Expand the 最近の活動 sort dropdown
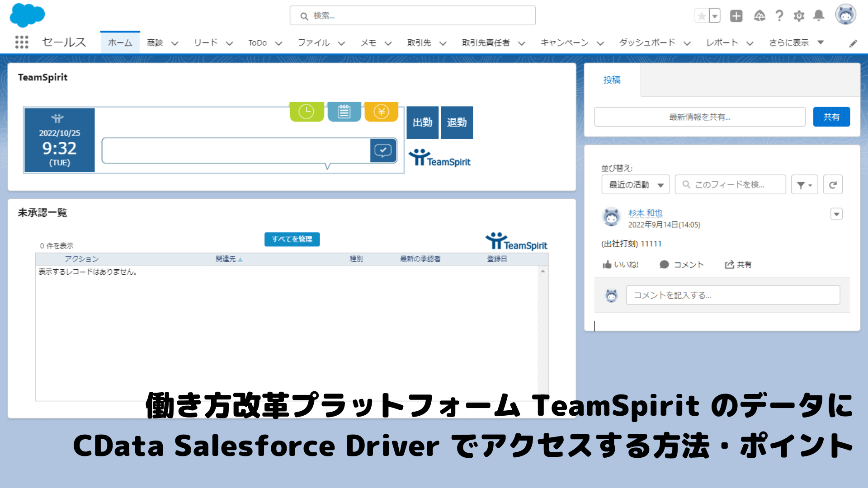 [x=635, y=185]
